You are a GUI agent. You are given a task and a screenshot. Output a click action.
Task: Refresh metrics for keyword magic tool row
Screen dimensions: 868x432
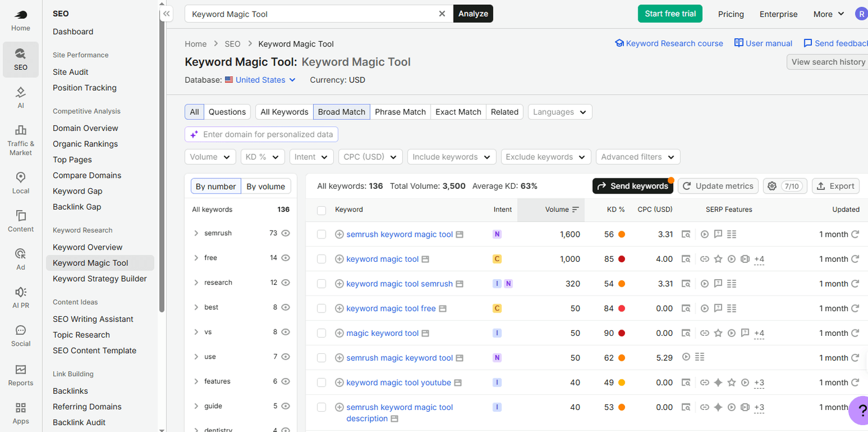[855, 259]
